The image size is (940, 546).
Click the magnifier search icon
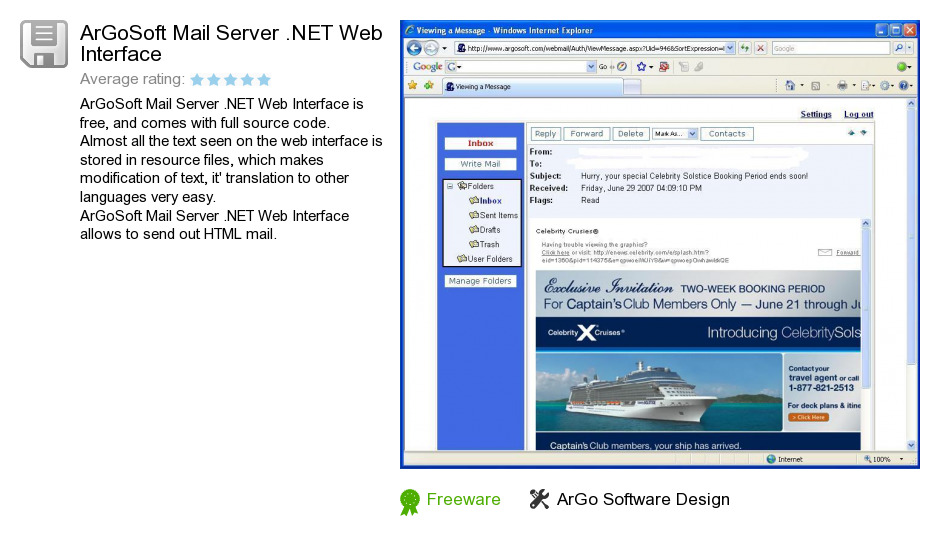coord(898,48)
